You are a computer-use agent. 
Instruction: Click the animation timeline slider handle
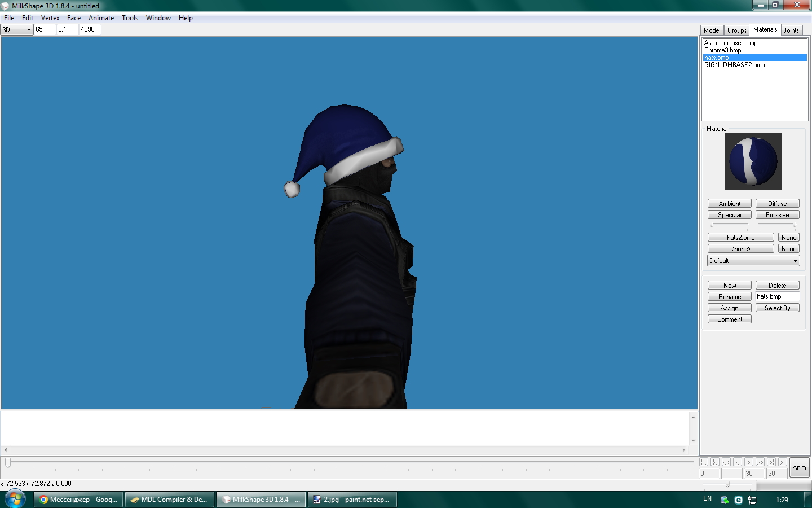[8, 463]
